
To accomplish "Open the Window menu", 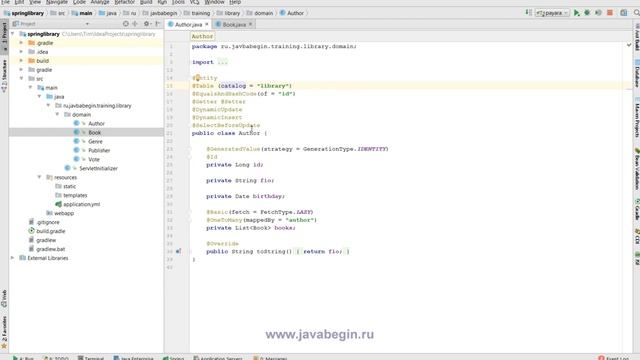I will coord(214,2).
